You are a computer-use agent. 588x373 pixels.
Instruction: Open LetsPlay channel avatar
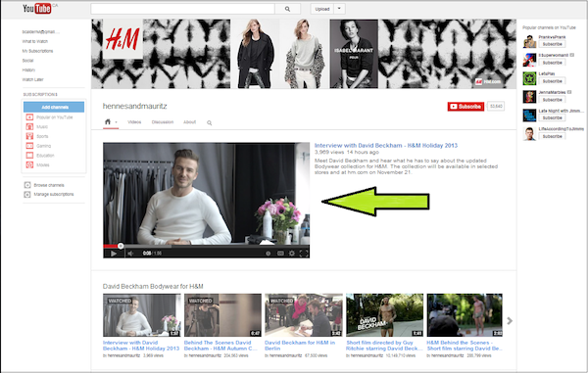529,78
